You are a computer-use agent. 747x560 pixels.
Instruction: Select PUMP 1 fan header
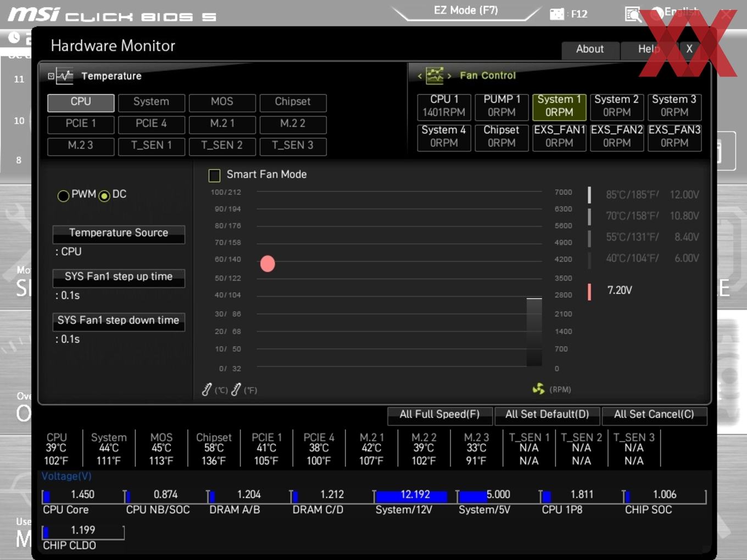tap(501, 107)
